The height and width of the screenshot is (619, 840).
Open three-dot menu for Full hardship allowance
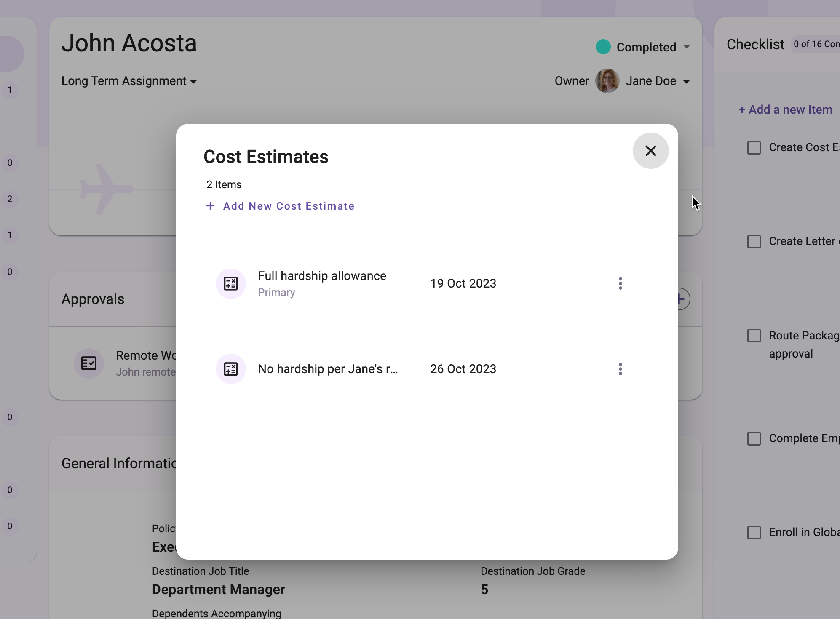620,283
